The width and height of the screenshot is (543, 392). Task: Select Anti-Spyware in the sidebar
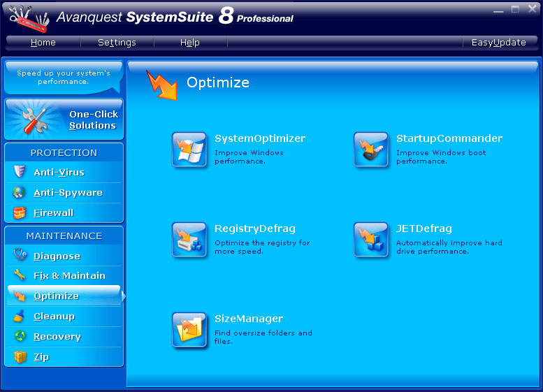coord(64,193)
